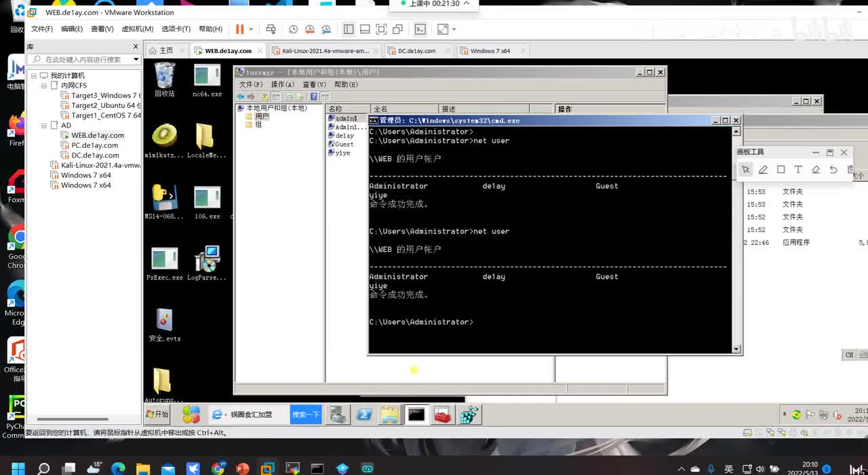Select the rectangle tool in 画板工具
Image resolution: width=868 pixels, height=475 pixels.
781,170
